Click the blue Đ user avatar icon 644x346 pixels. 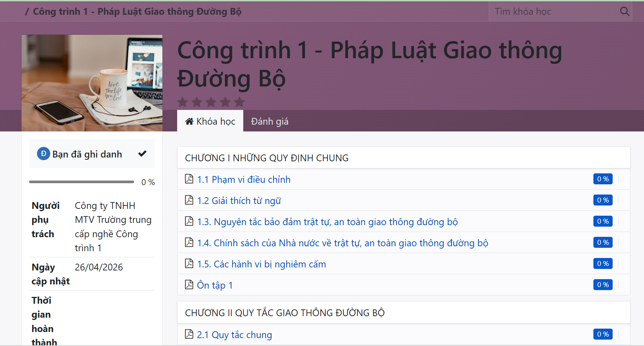click(43, 154)
